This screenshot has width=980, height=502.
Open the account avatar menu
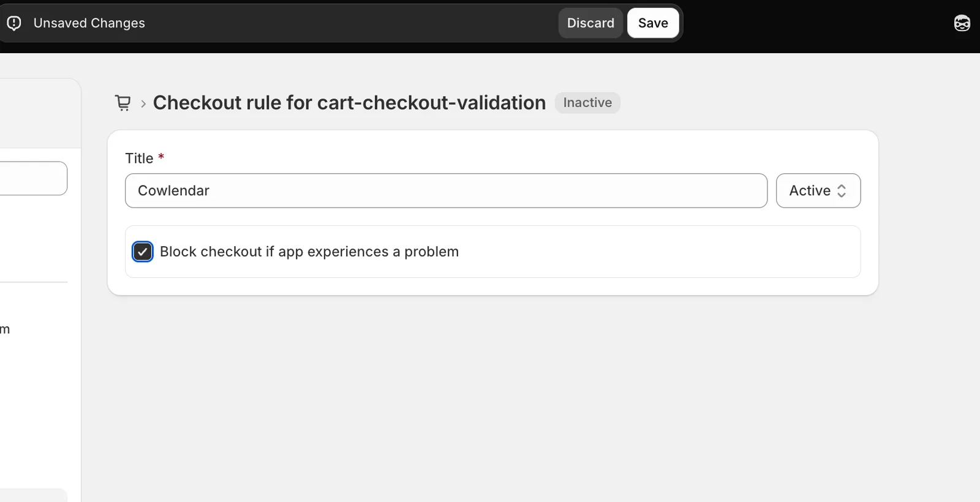(962, 23)
